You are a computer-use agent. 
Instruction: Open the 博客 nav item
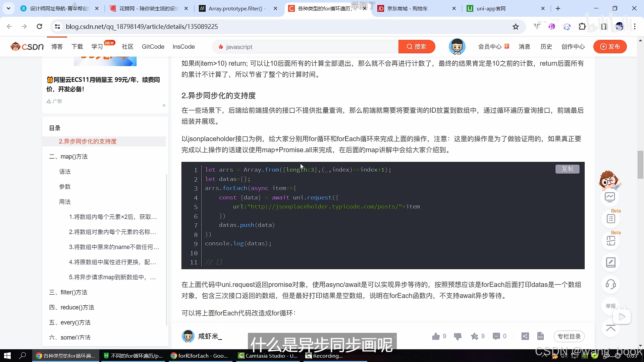coord(57,47)
